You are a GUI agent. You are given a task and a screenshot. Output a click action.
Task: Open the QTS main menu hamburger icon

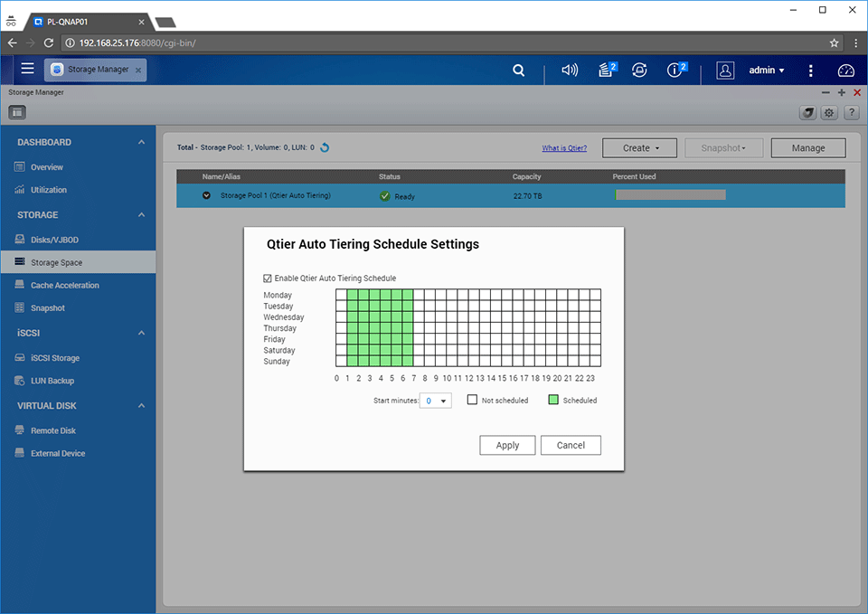pyautogui.click(x=28, y=69)
